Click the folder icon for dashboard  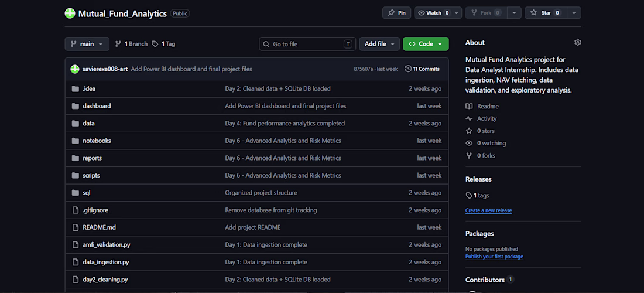(x=75, y=106)
